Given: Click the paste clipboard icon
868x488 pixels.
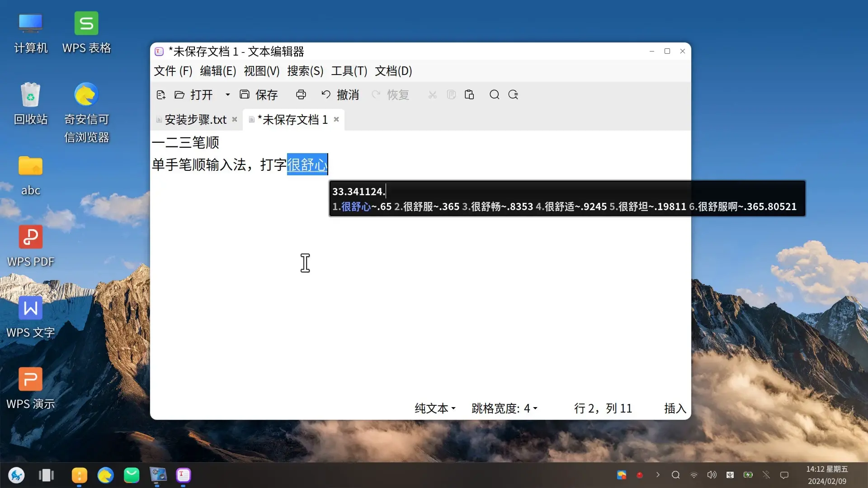Looking at the screenshot, I should tap(469, 94).
